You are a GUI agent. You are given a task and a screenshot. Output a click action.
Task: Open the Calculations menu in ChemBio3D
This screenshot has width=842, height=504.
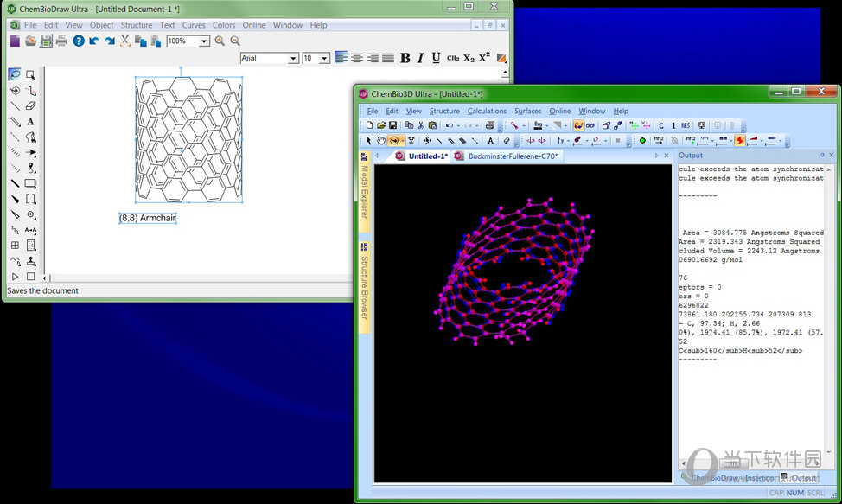pos(487,112)
